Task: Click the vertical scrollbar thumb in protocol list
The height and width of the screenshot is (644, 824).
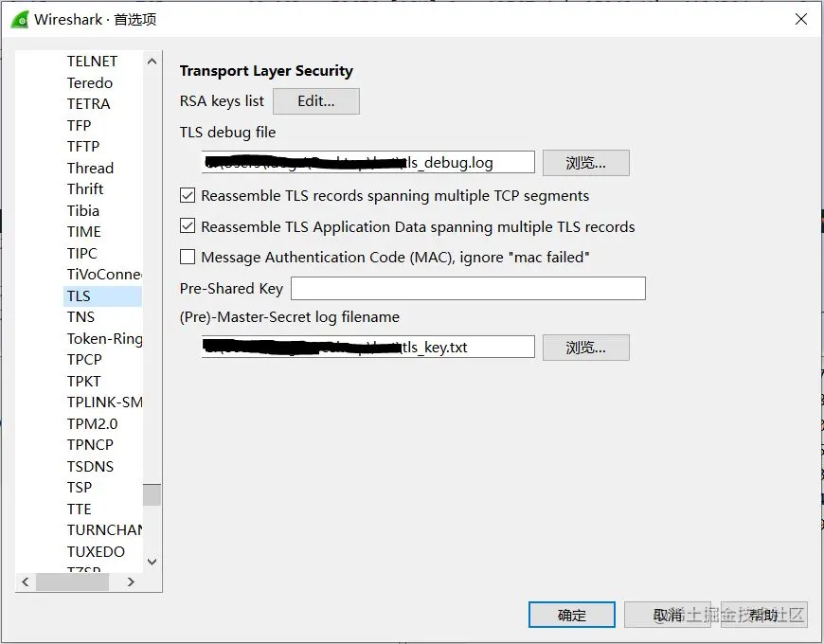Action: click(x=152, y=494)
